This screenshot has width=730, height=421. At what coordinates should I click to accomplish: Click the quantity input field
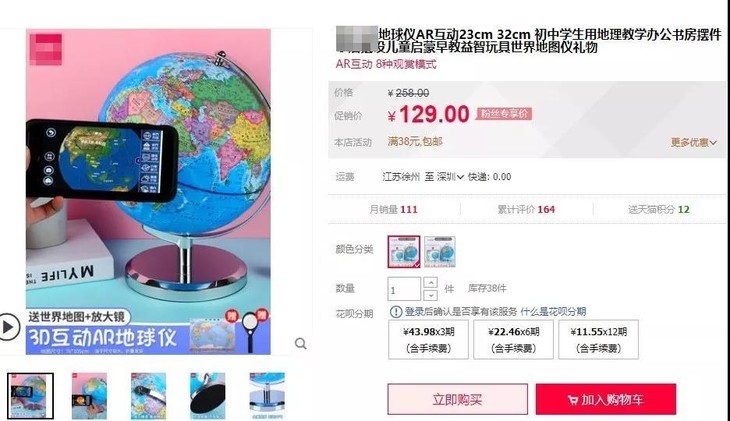pyautogui.click(x=404, y=289)
